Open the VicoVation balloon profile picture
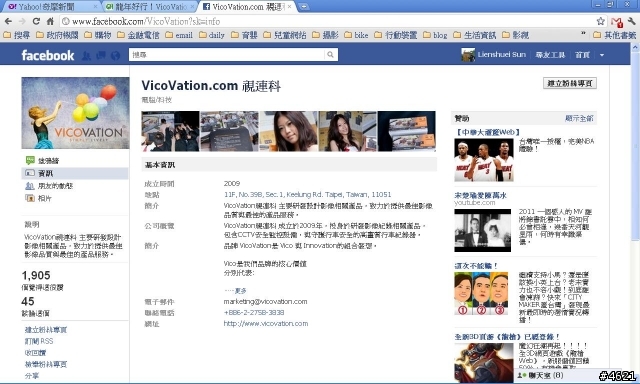The height and width of the screenshot is (384, 640). click(x=75, y=113)
